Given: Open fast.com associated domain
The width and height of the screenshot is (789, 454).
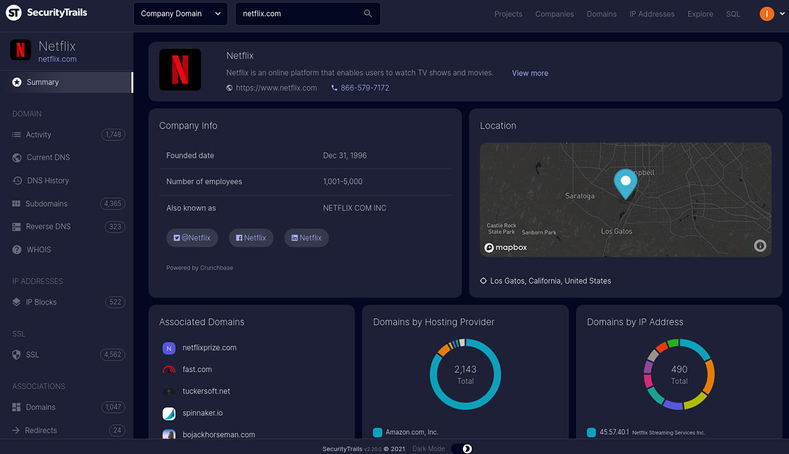Looking at the screenshot, I should [x=197, y=369].
